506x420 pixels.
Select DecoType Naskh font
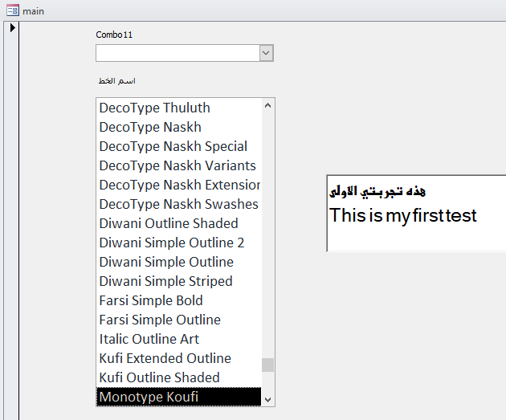pos(179,127)
